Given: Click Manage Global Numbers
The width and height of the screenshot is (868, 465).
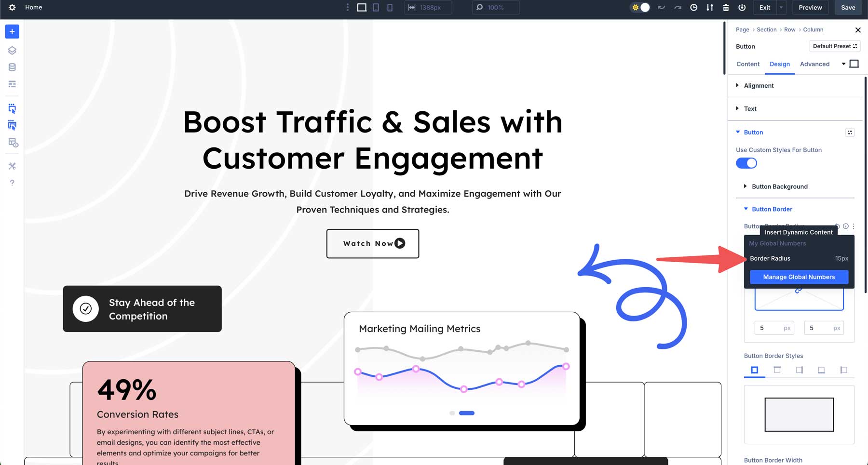Looking at the screenshot, I should (799, 277).
